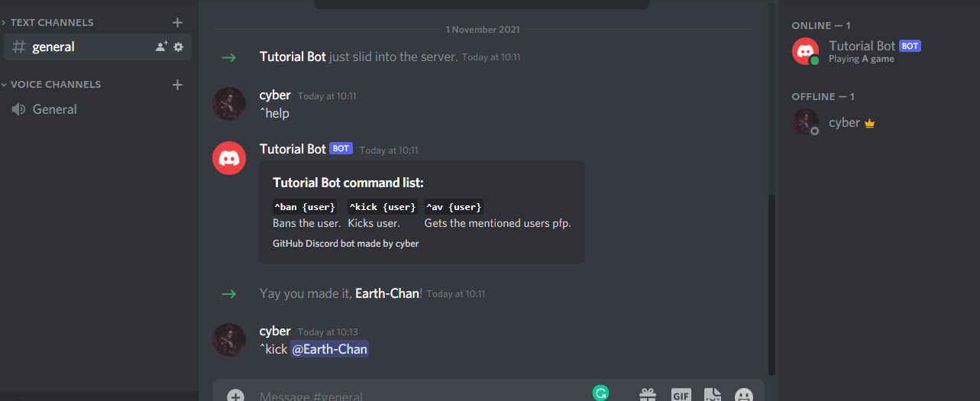Click the chat scrollbar
Image resolution: width=980 pixels, height=401 pixels.
[771, 284]
